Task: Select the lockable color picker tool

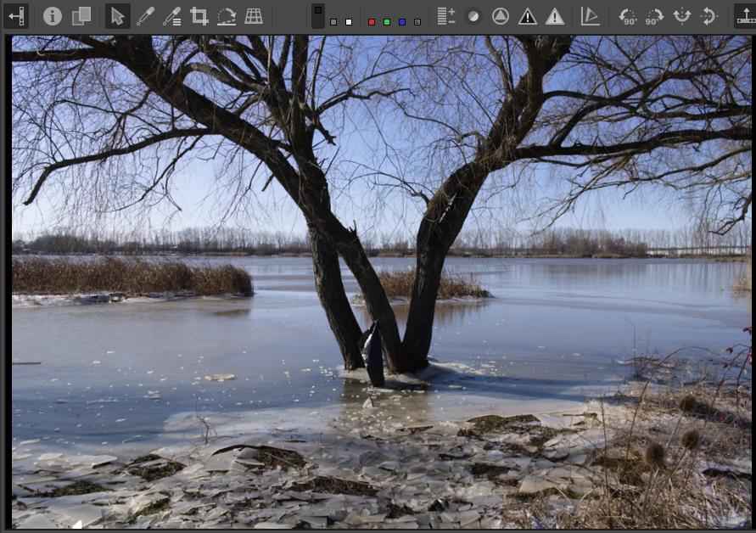Action: [x=172, y=16]
